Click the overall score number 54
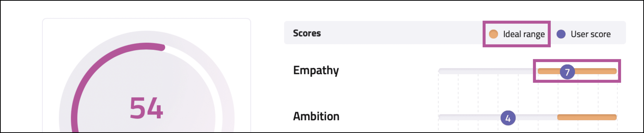 [x=146, y=108]
